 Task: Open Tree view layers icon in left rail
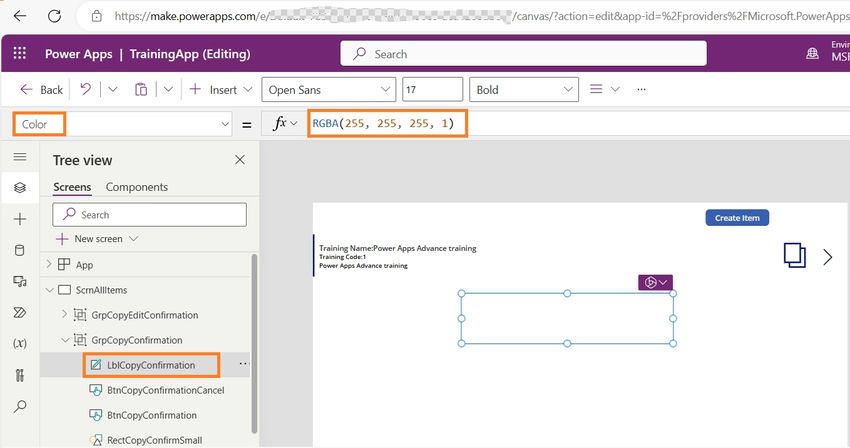point(20,188)
